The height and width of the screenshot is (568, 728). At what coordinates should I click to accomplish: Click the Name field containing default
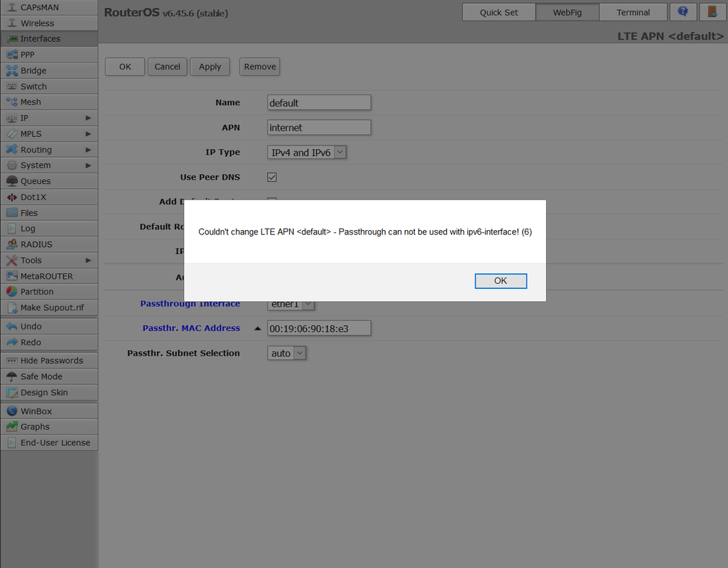319,102
